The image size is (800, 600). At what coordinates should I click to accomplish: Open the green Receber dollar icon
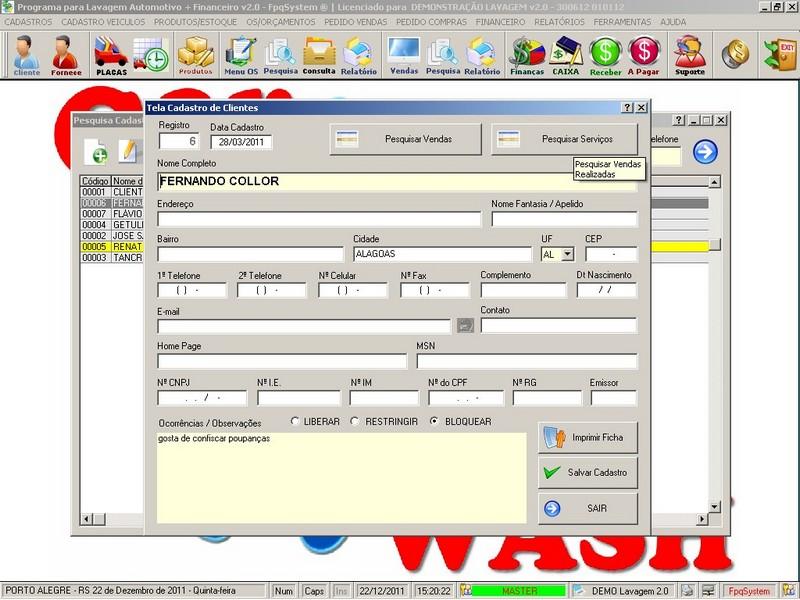coord(606,55)
